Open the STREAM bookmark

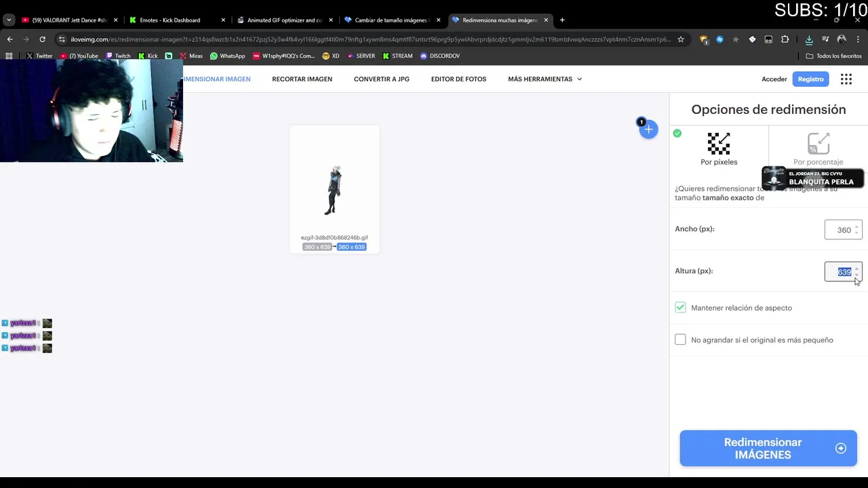[397, 56]
